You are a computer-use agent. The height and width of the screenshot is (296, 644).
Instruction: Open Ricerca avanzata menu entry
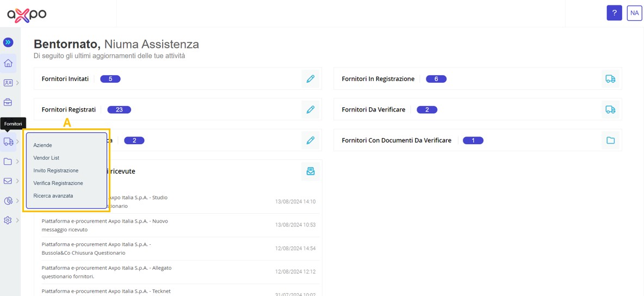pos(53,196)
